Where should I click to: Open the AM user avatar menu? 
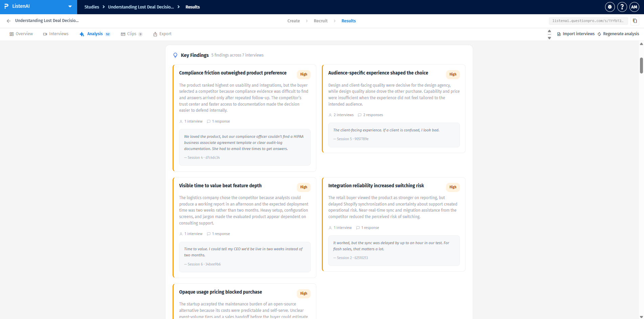(634, 7)
